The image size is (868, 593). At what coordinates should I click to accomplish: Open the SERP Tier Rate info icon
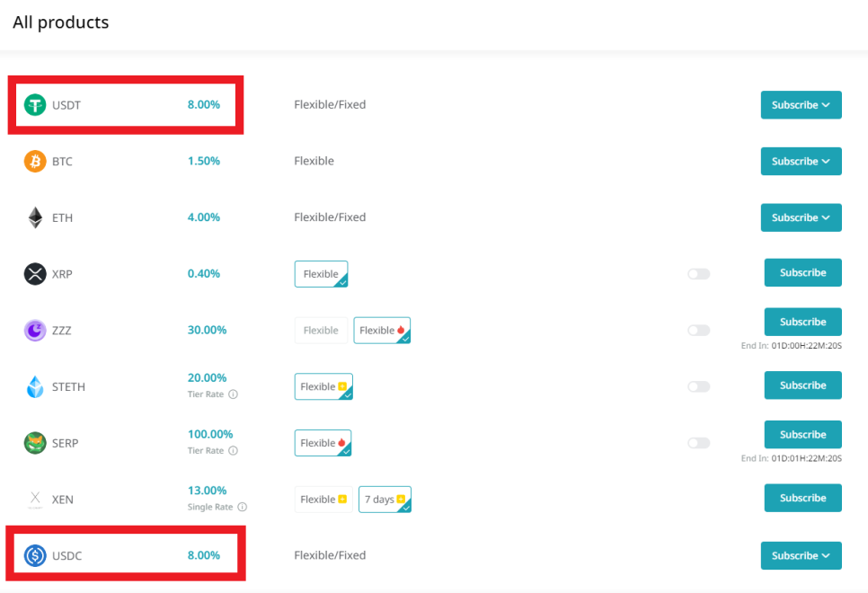point(233,451)
